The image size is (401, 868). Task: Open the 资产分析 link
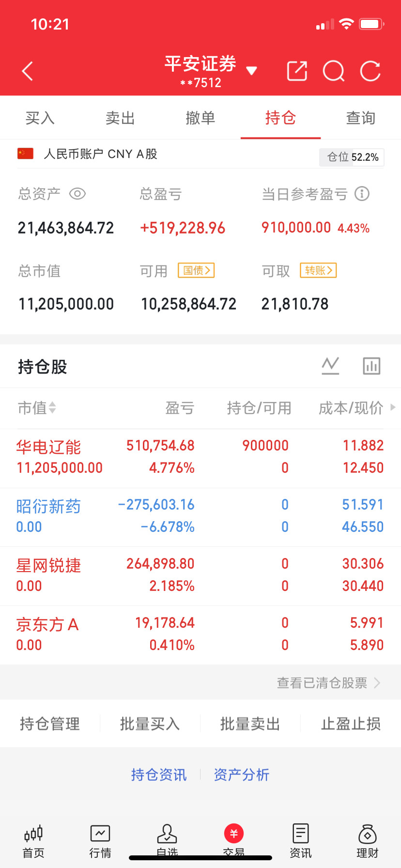coord(242,775)
